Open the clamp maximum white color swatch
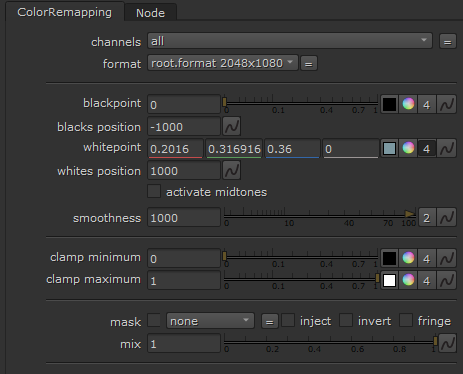The height and width of the screenshot is (374, 463). coord(389,280)
